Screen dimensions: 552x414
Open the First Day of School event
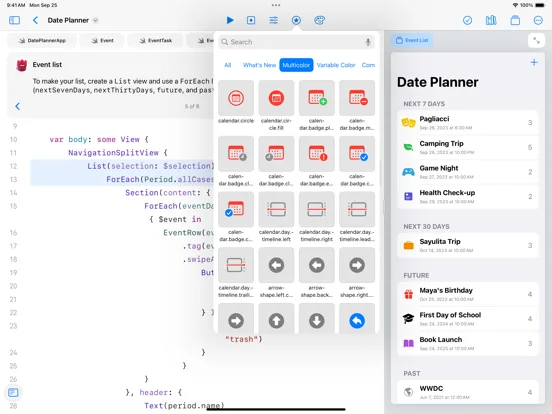tap(468, 319)
